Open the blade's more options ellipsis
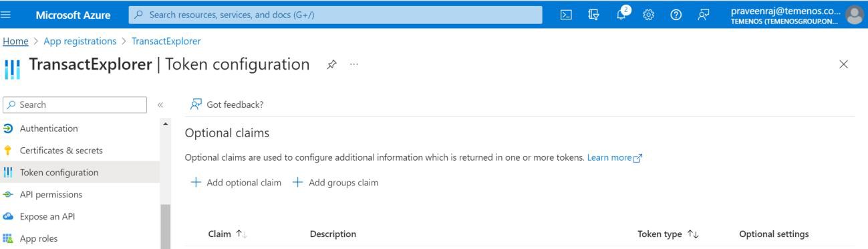Image resolution: width=868 pixels, height=249 pixels. click(353, 64)
